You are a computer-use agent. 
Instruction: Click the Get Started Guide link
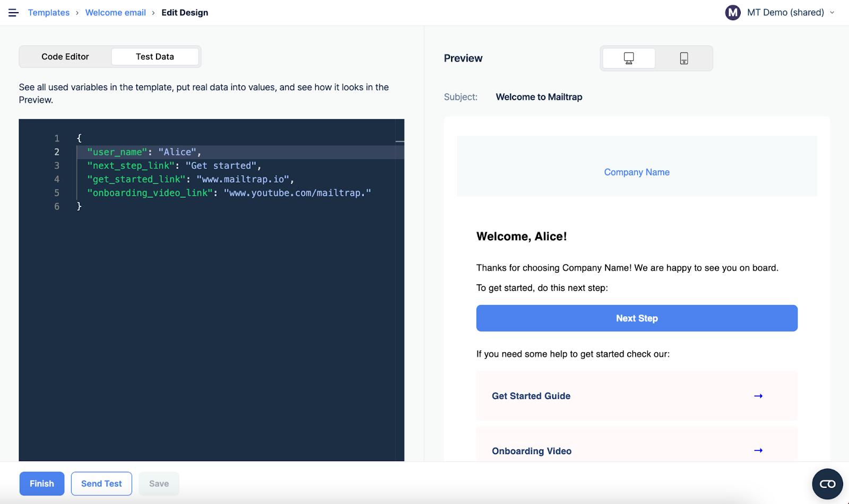click(531, 396)
